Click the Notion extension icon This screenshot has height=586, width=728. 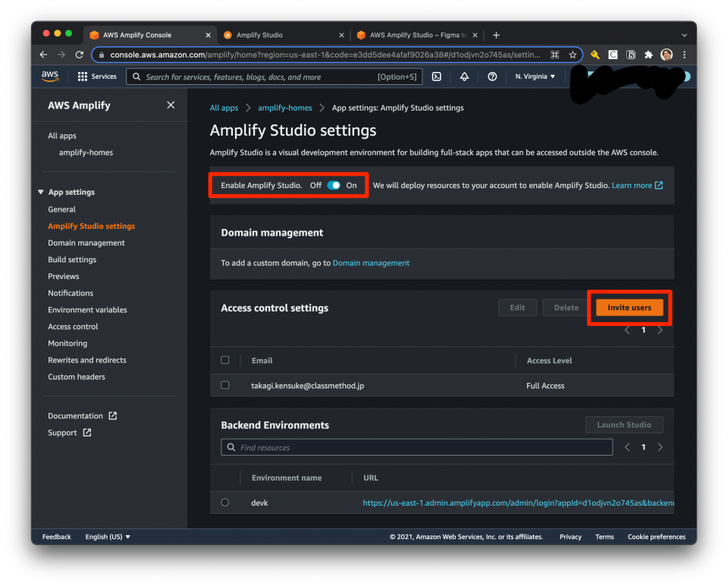point(630,55)
